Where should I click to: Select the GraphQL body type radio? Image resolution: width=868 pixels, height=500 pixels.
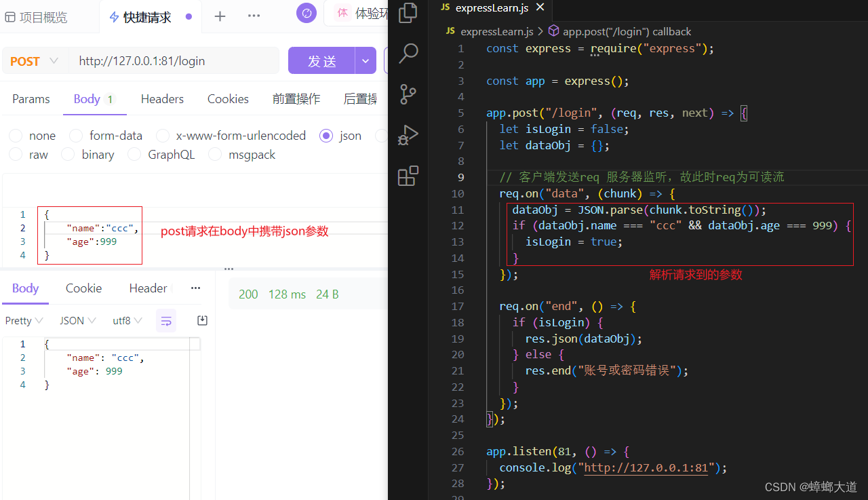tap(134, 155)
